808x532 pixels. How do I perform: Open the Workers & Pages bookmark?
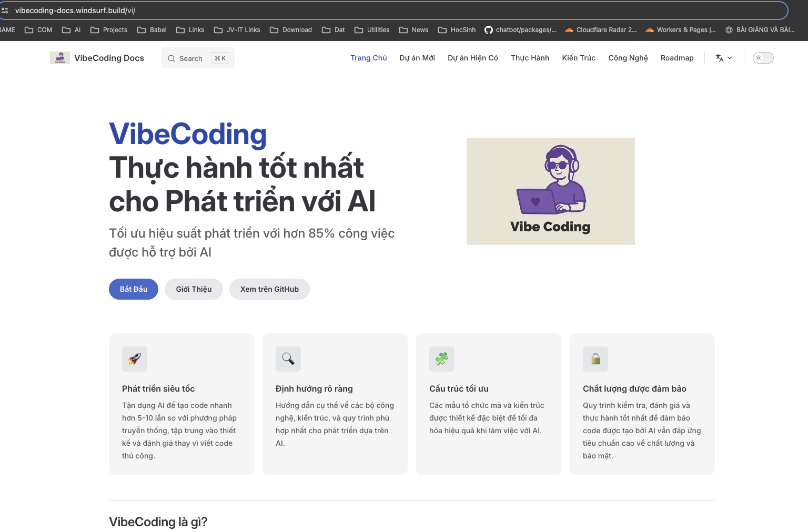click(x=680, y=30)
